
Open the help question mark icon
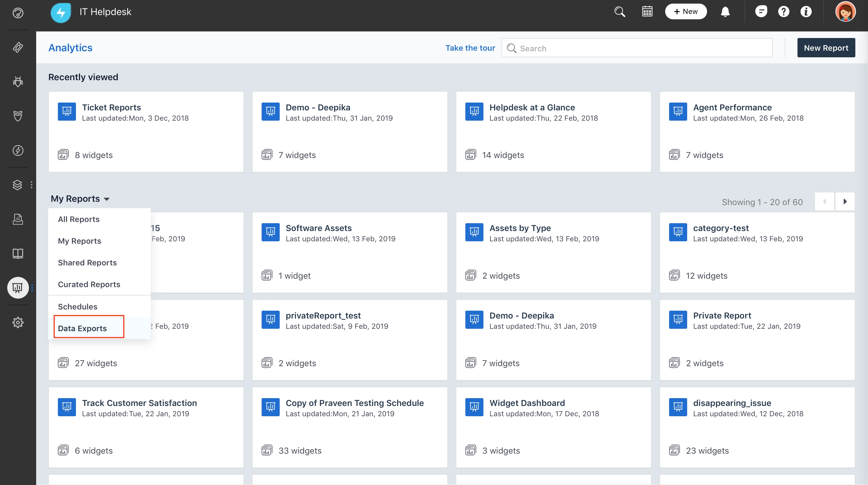click(783, 12)
